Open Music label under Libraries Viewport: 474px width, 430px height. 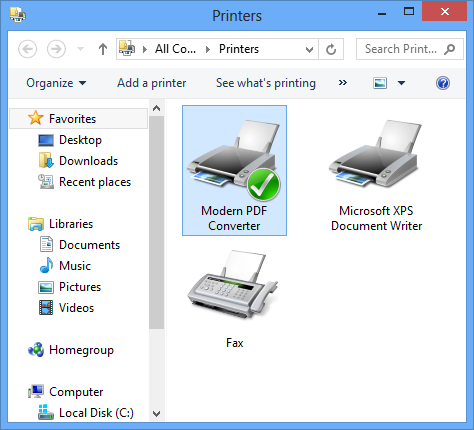(75, 266)
